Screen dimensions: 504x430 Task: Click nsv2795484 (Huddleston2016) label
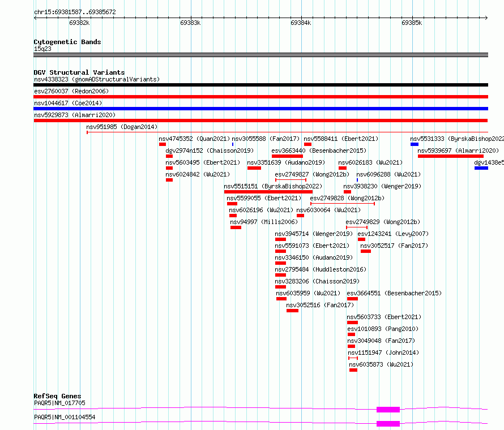[x=321, y=269]
